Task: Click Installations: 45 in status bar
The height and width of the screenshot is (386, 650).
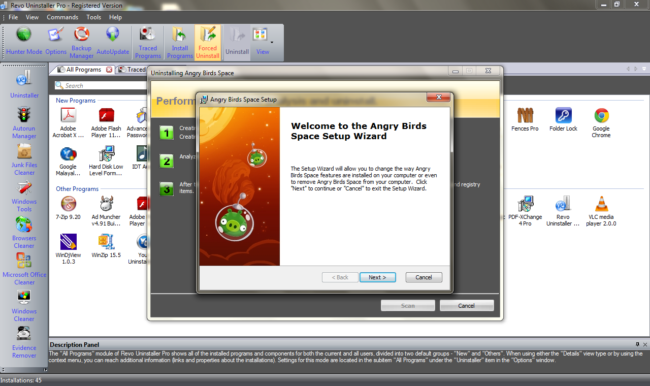Action: (x=21, y=380)
